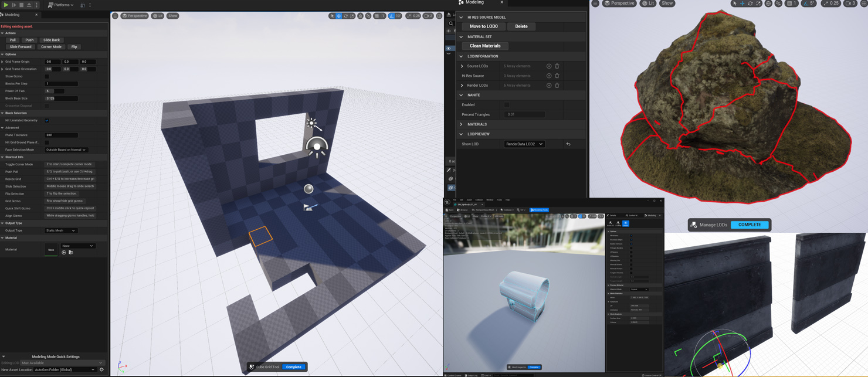Open Show menu in rock viewport
The height and width of the screenshot is (377, 868).
coord(667,4)
